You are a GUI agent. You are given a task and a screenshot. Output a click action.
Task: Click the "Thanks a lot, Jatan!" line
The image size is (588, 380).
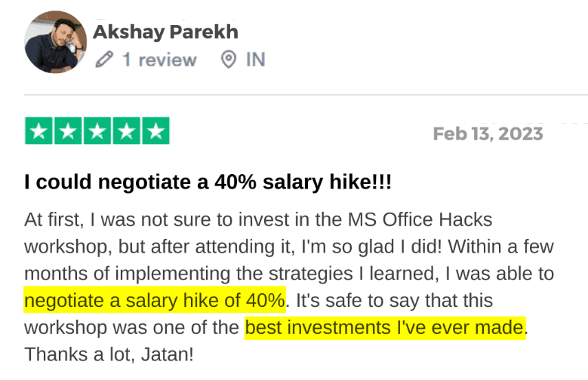(109, 354)
